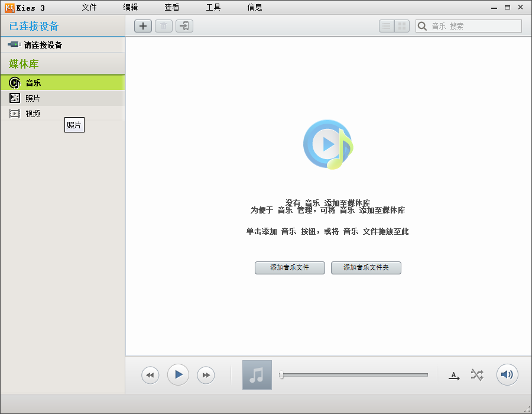Click the 添加音乐文件 button

coord(290,268)
